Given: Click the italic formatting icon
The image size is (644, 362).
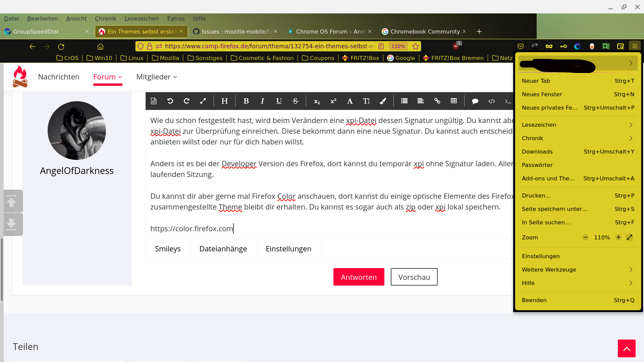Looking at the screenshot, I should point(262,101).
